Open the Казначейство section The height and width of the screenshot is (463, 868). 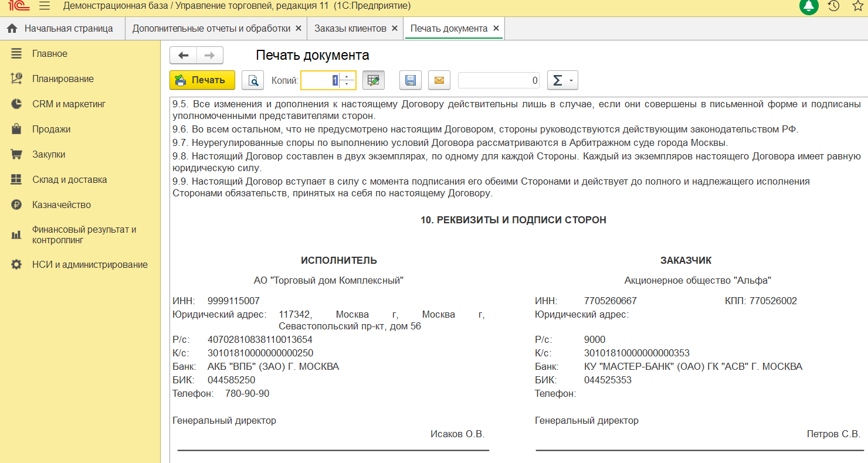point(62,205)
